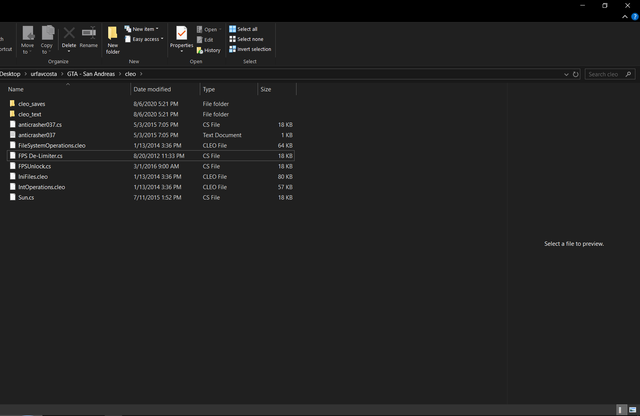
Task: Go to Desktop in the breadcrumb
Action: pos(10,74)
